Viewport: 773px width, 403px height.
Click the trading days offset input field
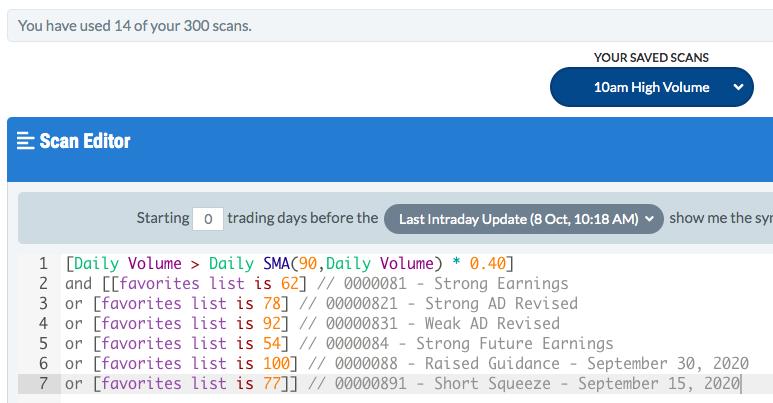tap(208, 219)
